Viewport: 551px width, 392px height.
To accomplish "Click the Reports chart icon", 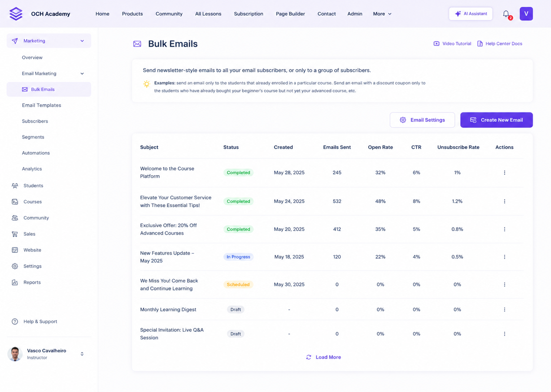I will tap(15, 282).
